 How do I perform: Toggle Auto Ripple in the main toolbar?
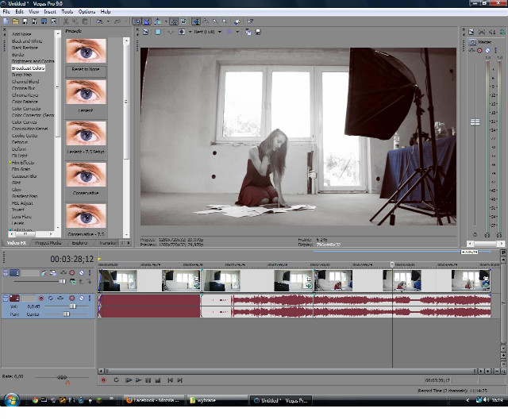(x=158, y=21)
